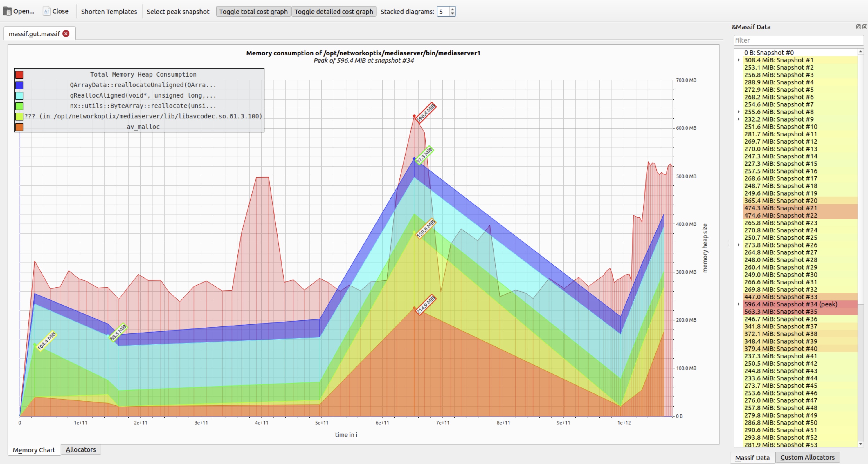Click Shorten Templates toggle
The height and width of the screenshot is (464, 868).
coord(109,11)
